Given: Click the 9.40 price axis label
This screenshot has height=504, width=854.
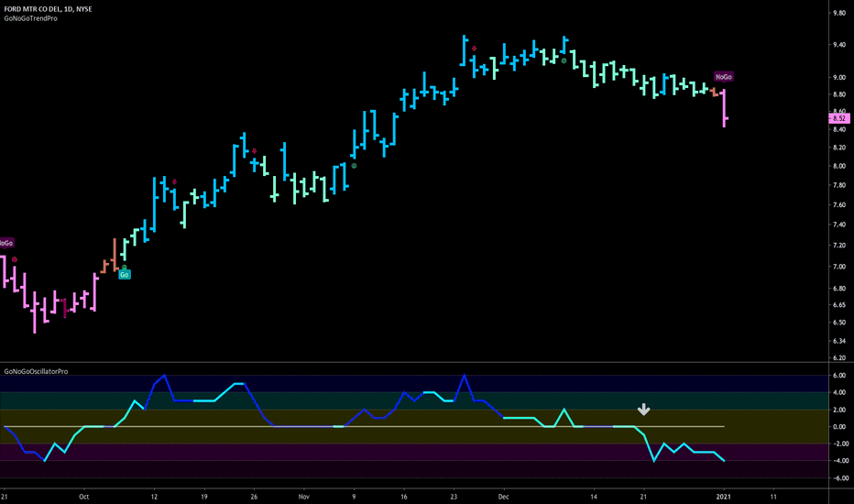Looking at the screenshot, I should pos(838,45).
